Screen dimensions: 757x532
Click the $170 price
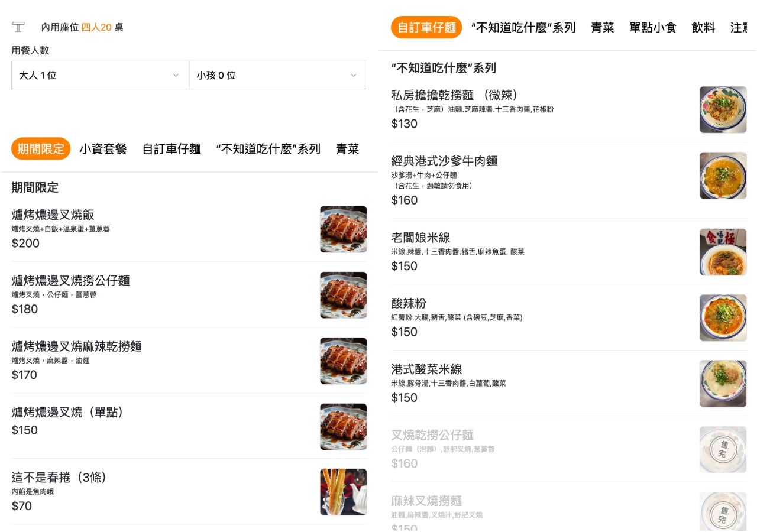click(24, 375)
